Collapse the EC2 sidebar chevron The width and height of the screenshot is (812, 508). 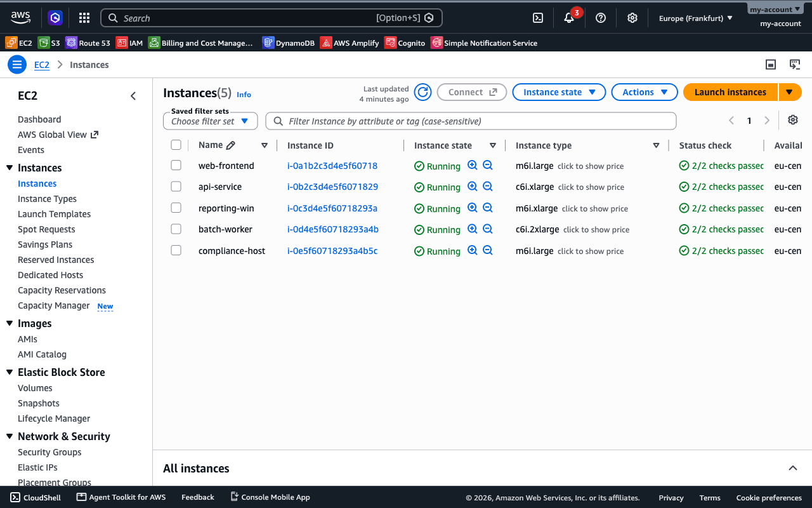pyautogui.click(x=133, y=96)
